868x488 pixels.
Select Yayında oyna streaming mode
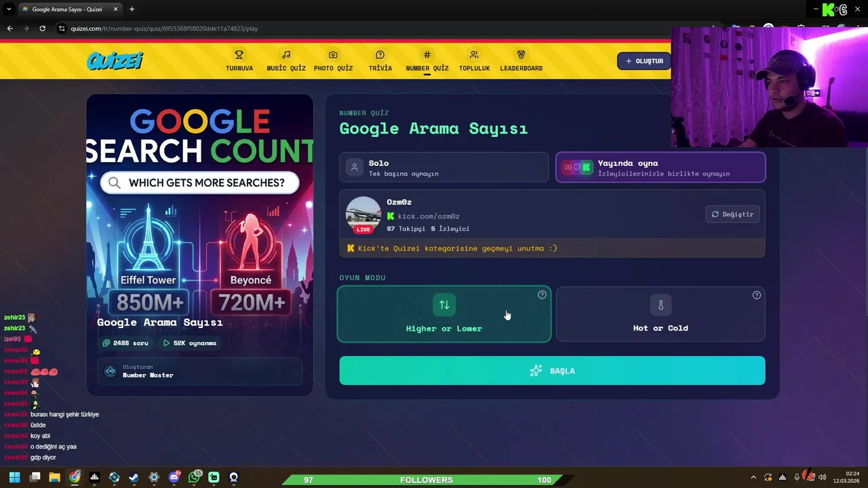[660, 167]
